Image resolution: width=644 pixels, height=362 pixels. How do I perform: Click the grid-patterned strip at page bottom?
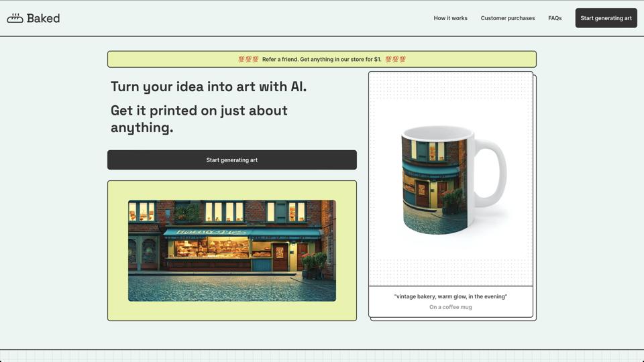pyautogui.click(x=322, y=356)
